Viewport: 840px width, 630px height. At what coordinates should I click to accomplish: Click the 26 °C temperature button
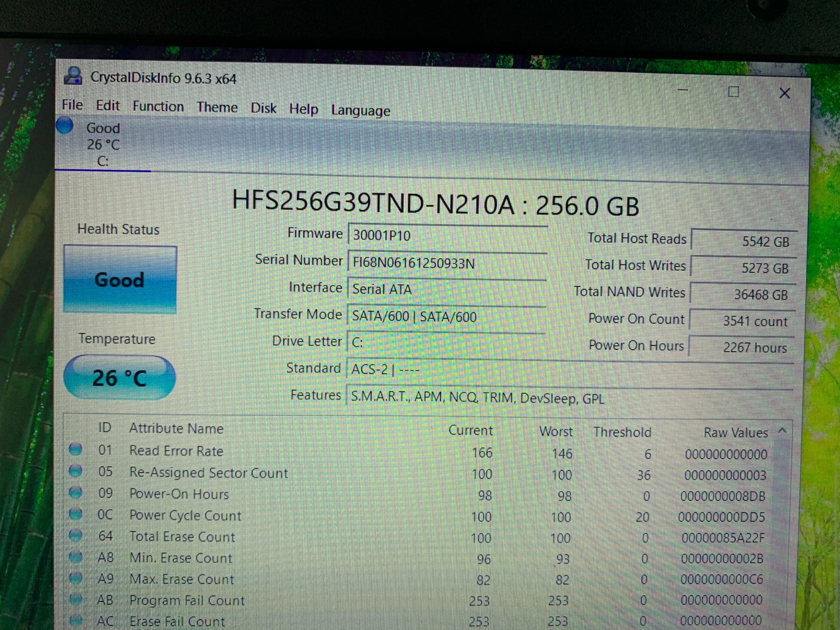tap(120, 377)
